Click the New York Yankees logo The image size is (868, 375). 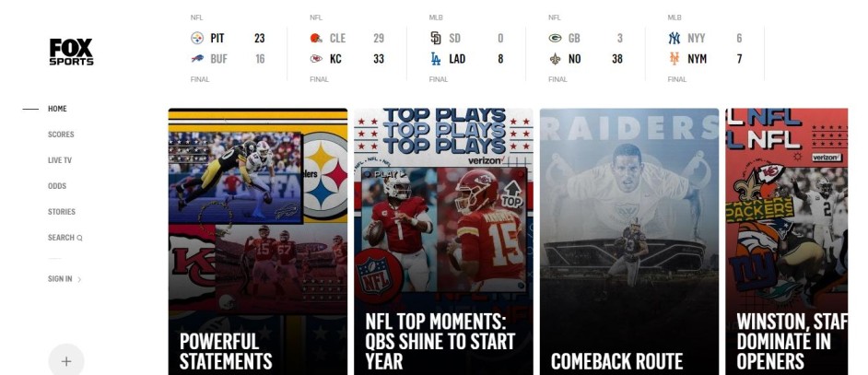pyautogui.click(x=674, y=38)
